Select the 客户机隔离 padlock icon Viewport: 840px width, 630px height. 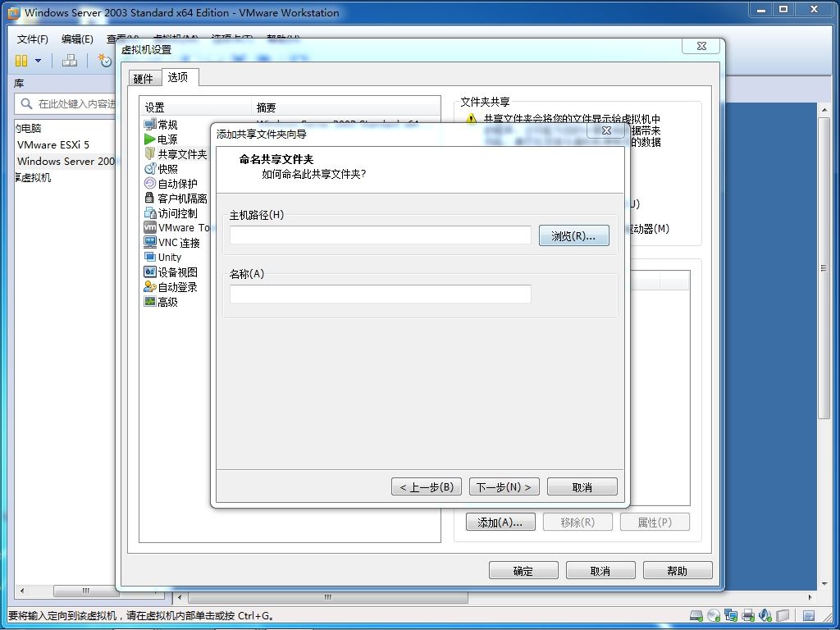pyautogui.click(x=150, y=199)
